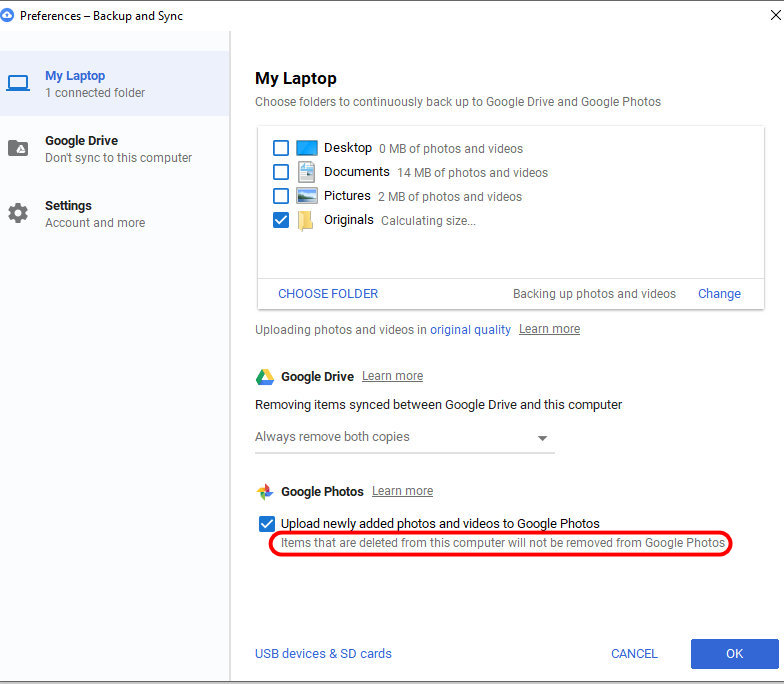Open Learn more next to Google Photos

pos(402,491)
